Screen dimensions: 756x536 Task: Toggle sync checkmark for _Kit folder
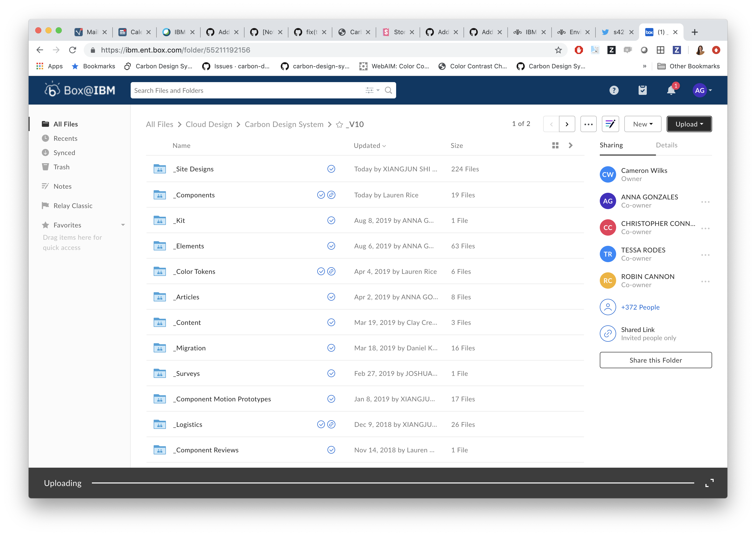(331, 221)
